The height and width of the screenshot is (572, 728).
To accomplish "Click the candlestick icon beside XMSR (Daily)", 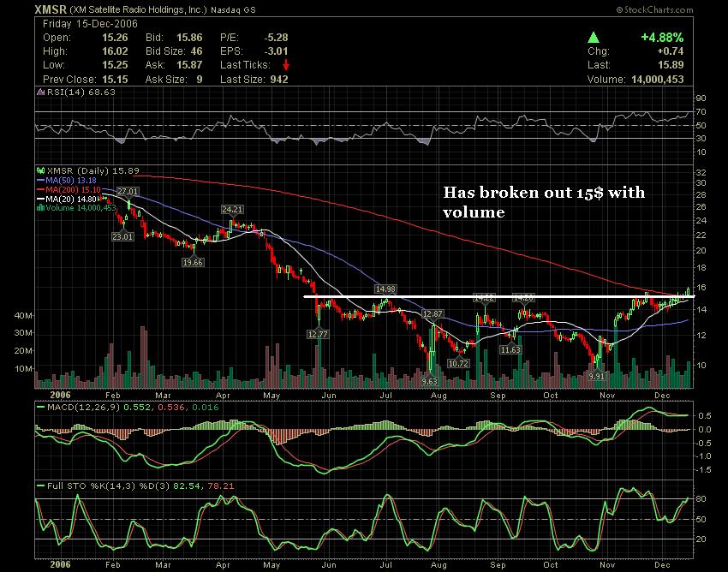I will (x=40, y=170).
